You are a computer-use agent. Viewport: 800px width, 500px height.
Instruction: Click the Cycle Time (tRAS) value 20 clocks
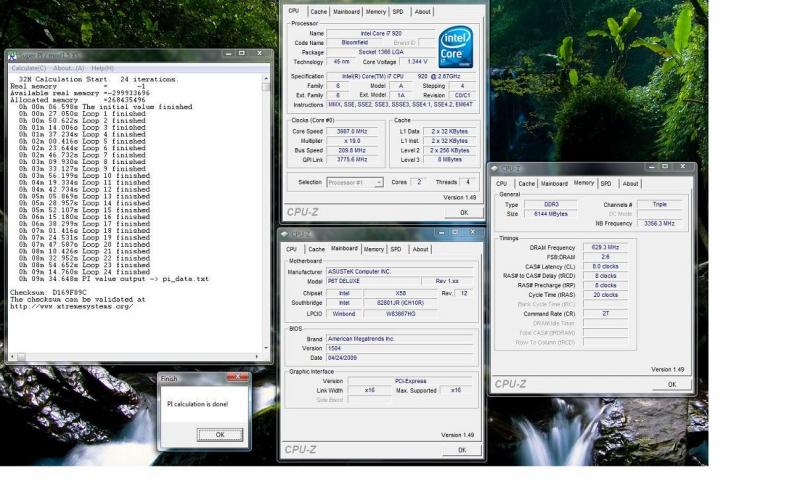click(605, 295)
